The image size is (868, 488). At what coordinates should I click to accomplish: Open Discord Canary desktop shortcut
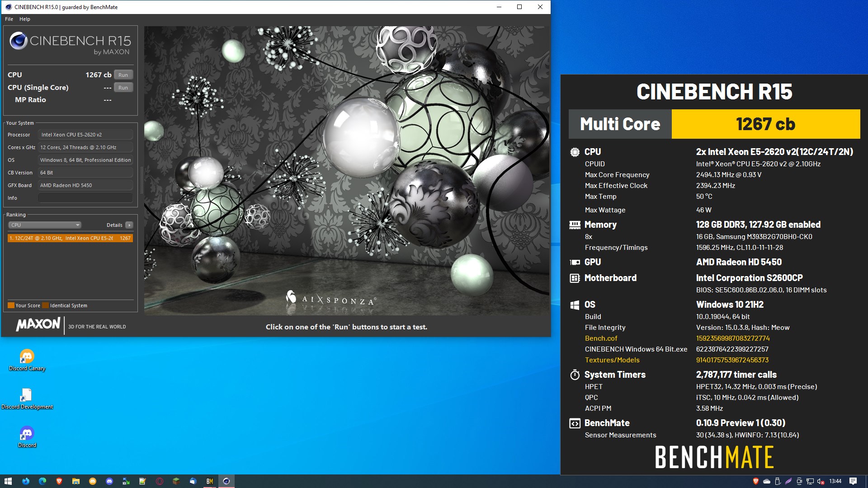pos(27,360)
